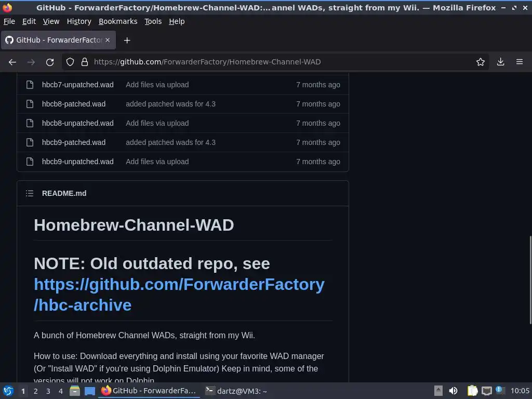Switch to virtual desktop 4

[61, 391]
